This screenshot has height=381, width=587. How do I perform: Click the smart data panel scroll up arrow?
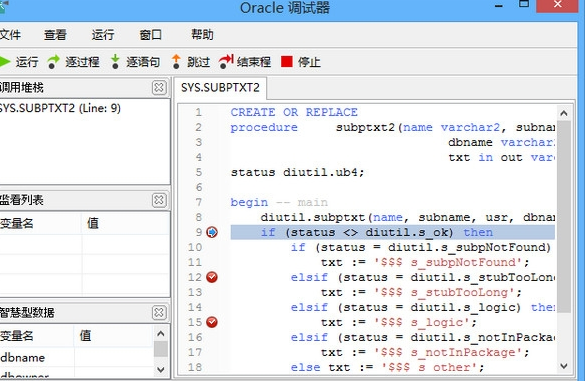(x=161, y=333)
